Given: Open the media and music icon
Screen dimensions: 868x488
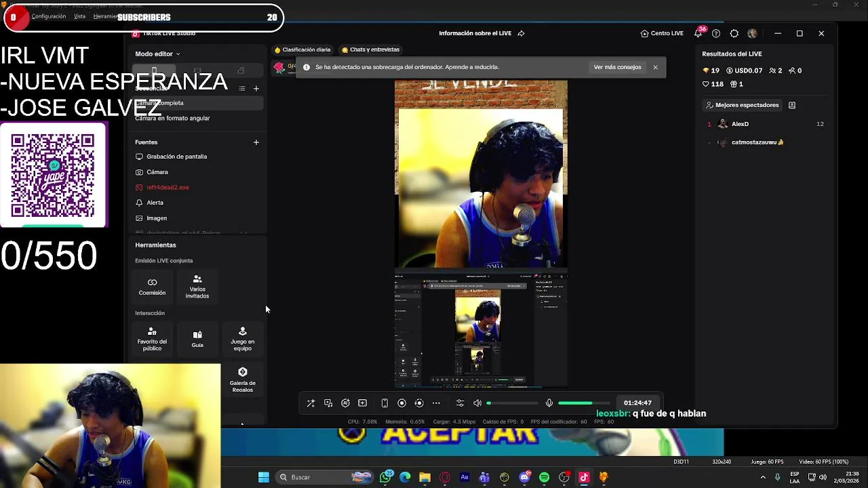Looking at the screenshot, I should pyautogui.click(x=328, y=403).
